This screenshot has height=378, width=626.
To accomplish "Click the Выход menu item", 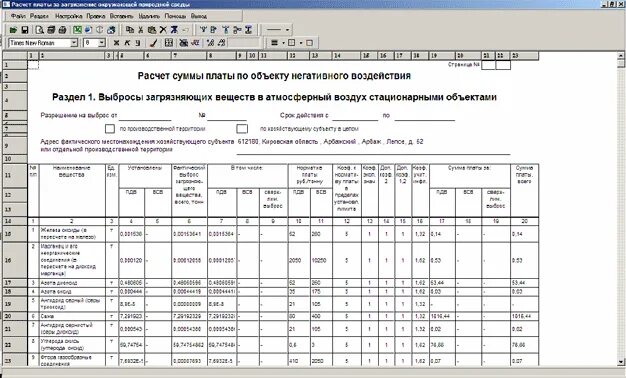I will click(199, 16).
